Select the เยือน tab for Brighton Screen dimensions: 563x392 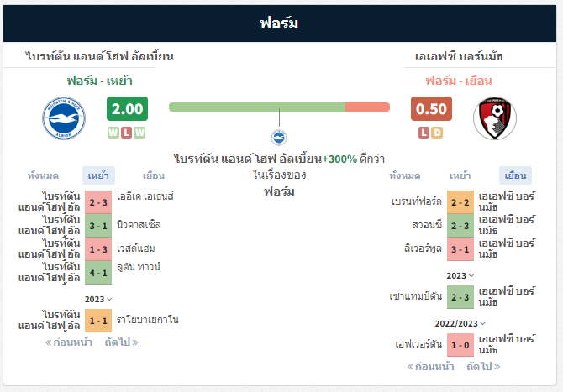coord(154,175)
